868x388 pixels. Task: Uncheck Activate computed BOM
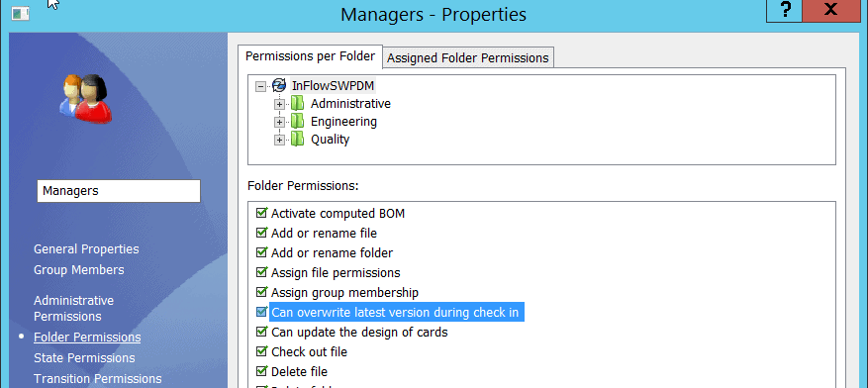pos(262,213)
